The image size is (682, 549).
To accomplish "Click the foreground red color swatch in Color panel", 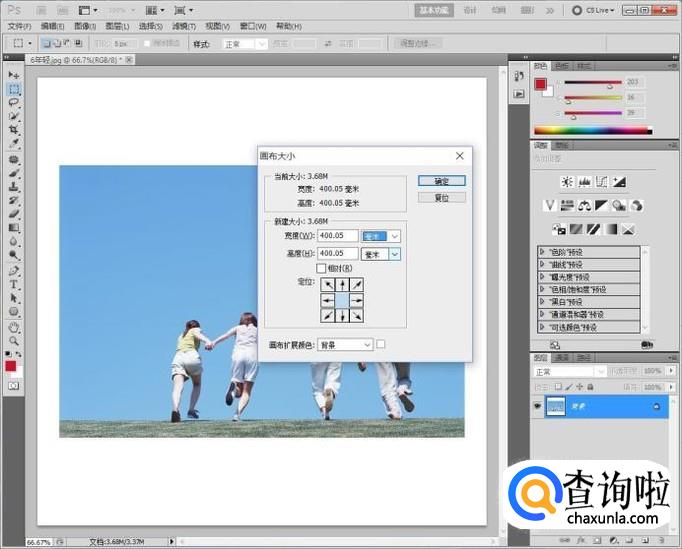I will pyautogui.click(x=540, y=84).
